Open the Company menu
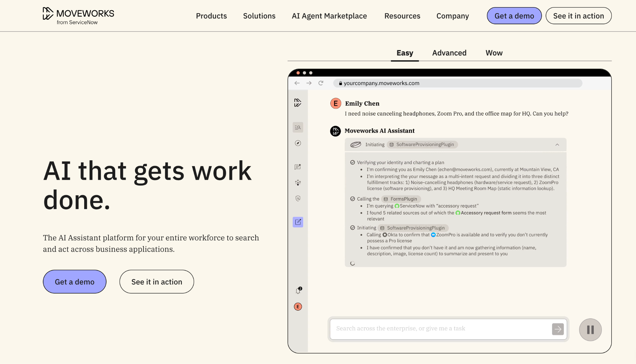This screenshot has width=636, height=364. click(453, 16)
